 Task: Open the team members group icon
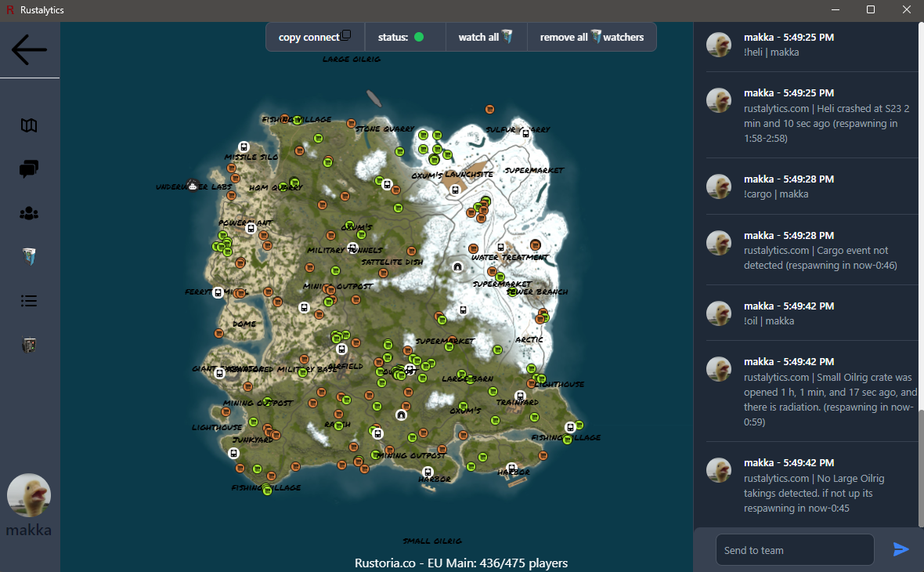point(29,213)
